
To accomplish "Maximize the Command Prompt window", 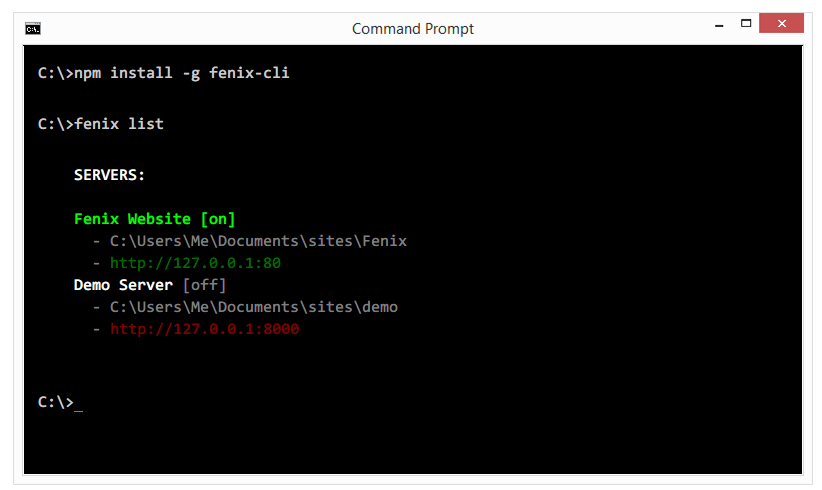I will (x=746, y=24).
